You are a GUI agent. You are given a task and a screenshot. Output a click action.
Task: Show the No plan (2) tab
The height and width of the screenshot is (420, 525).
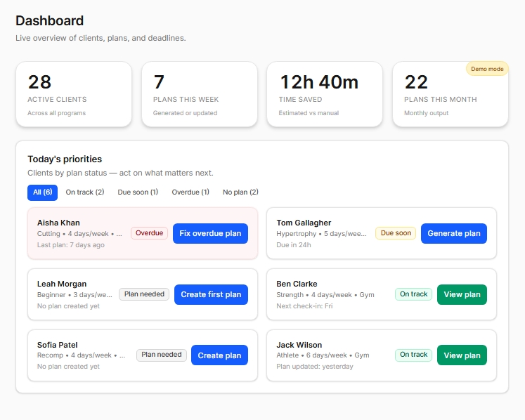click(x=240, y=192)
